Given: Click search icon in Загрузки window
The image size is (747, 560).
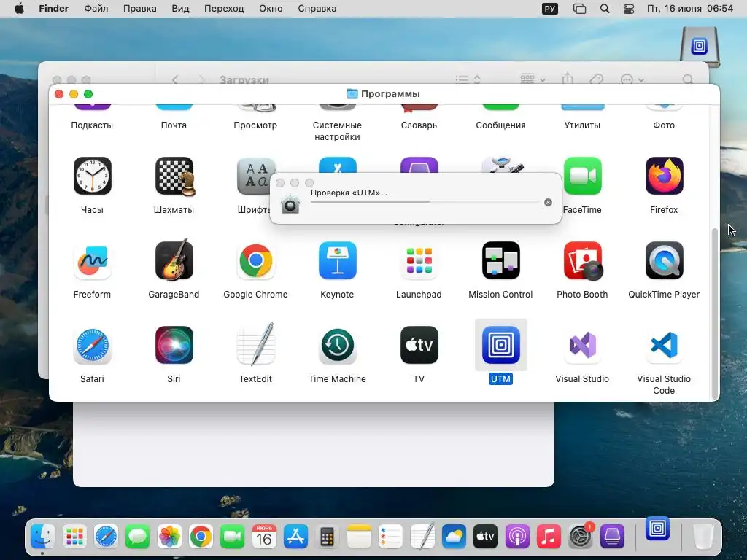Looking at the screenshot, I should point(687,79).
